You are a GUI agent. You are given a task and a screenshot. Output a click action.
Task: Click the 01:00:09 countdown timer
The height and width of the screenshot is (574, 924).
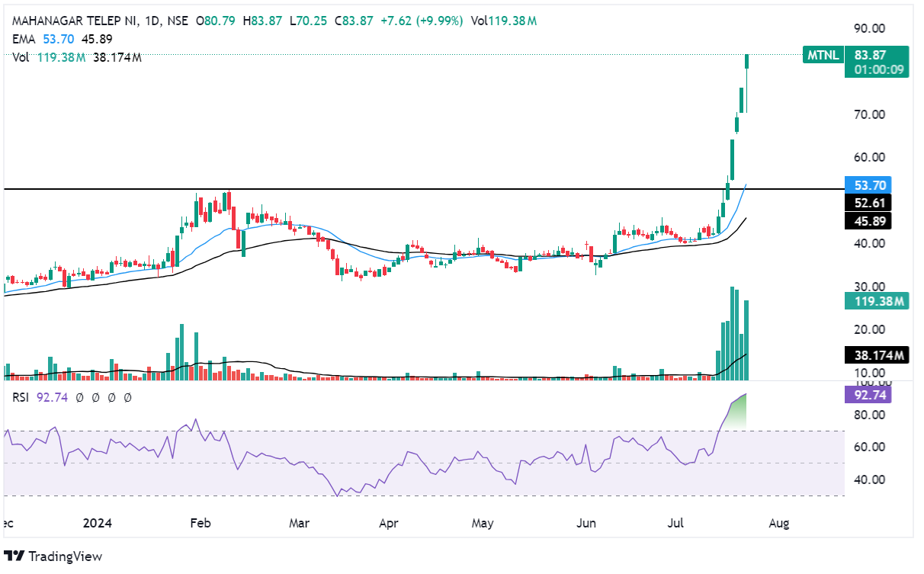[876, 69]
